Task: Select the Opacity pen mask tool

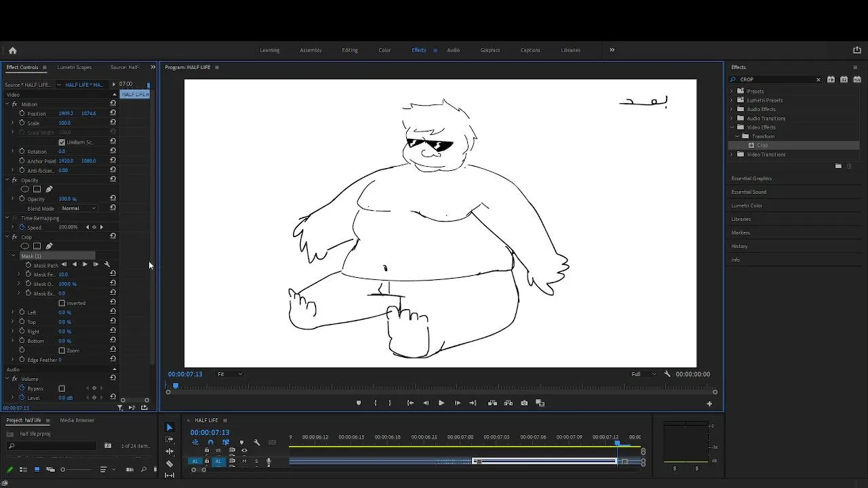Action: [49, 189]
